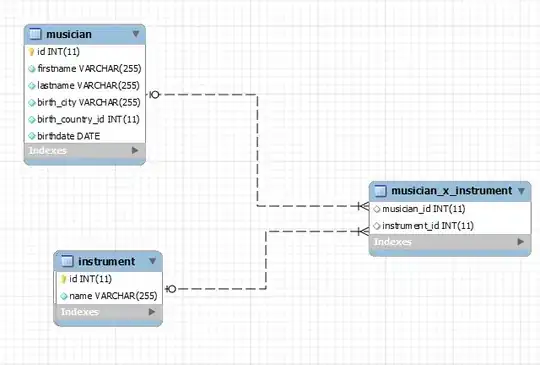
Task: Click the instrument table icon
Action: (67, 261)
